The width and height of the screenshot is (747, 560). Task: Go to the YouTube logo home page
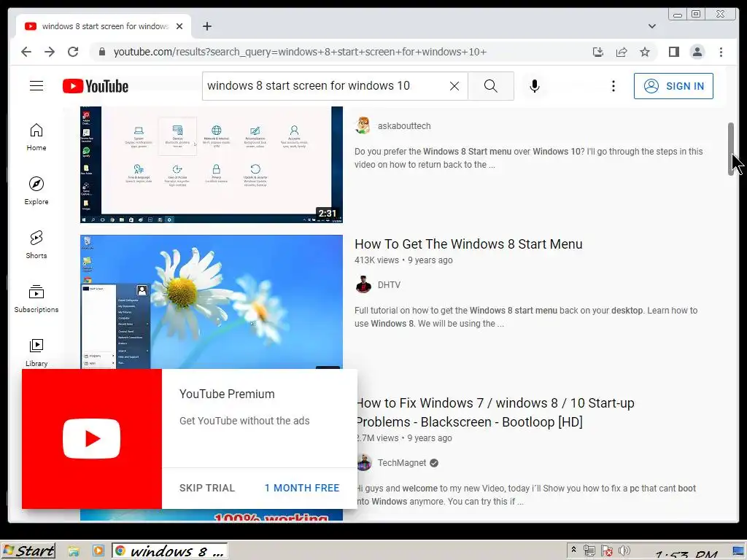[96, 86]
